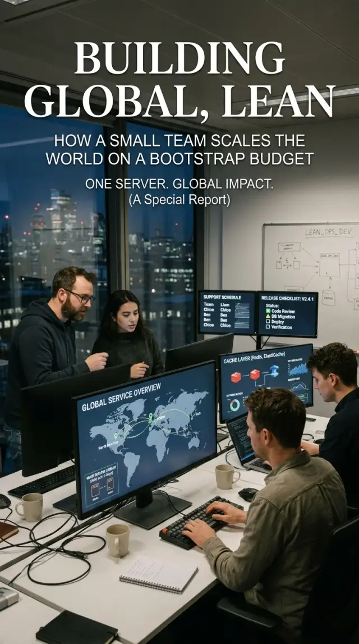
Task: Tick the Verification checkbox
Action: point(268,327)
